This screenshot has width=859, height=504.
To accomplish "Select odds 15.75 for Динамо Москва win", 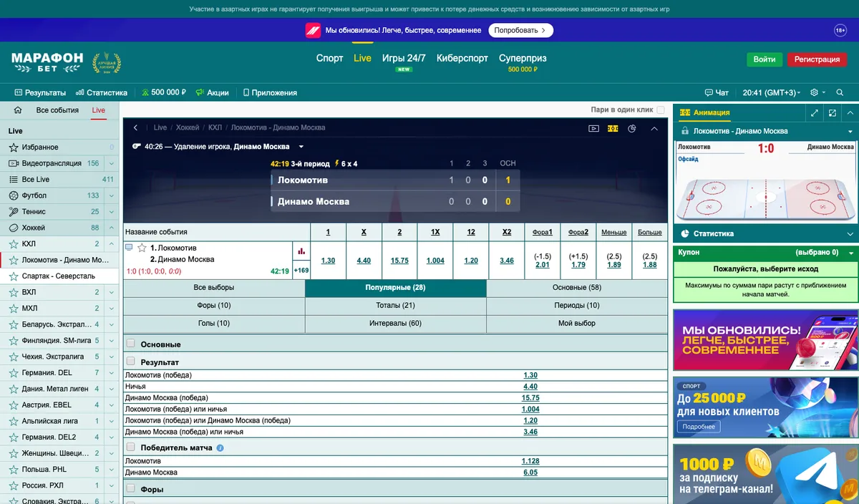I will (399, 261).
